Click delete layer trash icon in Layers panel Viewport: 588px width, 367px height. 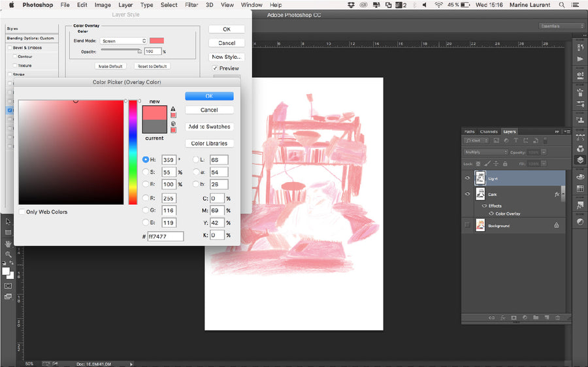(558, 317)
